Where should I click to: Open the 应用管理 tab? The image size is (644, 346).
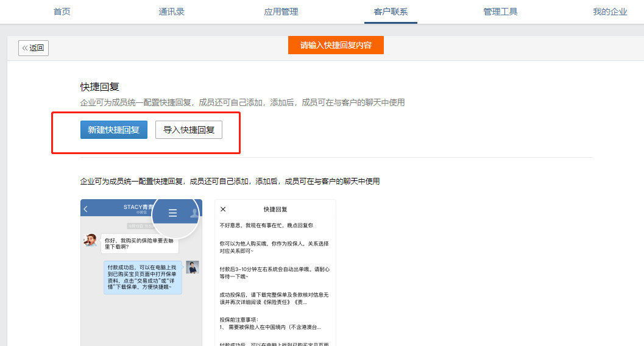(x=281, y=12)
